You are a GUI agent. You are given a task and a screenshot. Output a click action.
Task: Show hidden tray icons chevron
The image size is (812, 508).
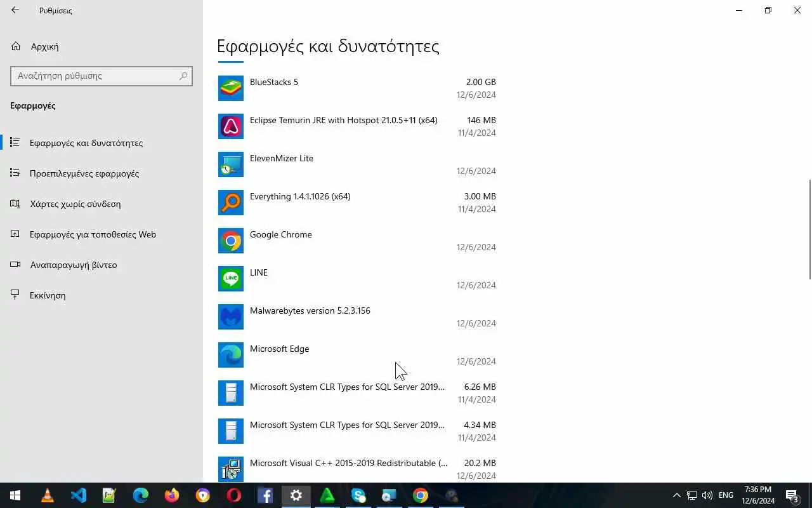click(676, 495)
